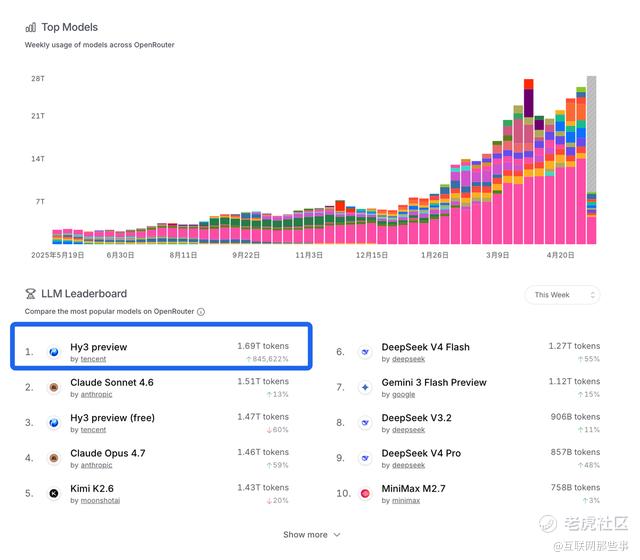This screenshot has height=560, width=640.
Task: Click the Tencent icon beside Hy3 preview
Action: click(x=53, y=352)
